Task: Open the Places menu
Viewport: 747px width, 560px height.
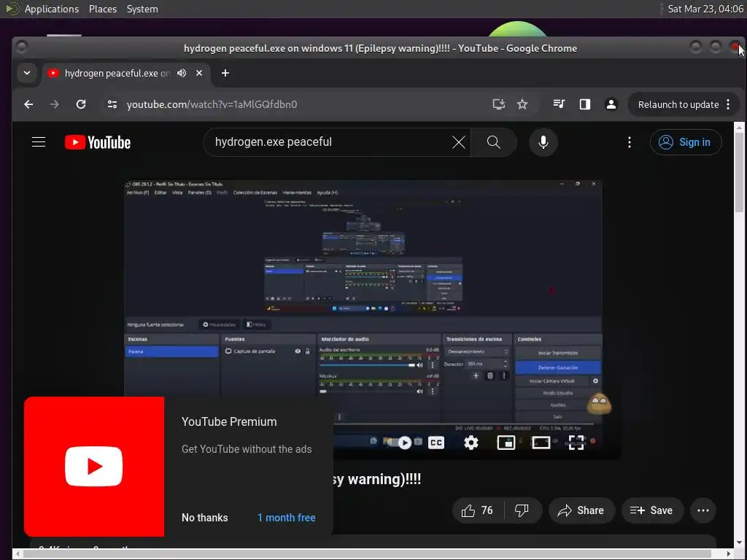Action: (x=102, y=9)
